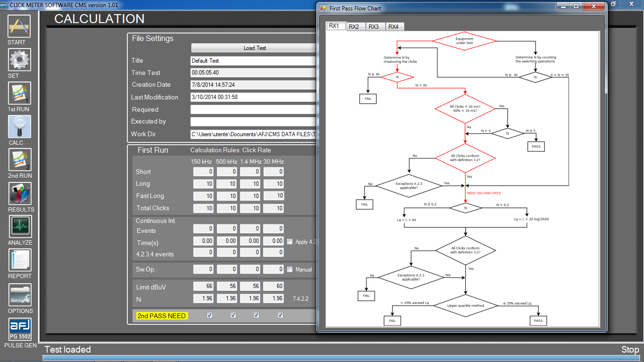Click the Title input field

[x=253, y=61]
